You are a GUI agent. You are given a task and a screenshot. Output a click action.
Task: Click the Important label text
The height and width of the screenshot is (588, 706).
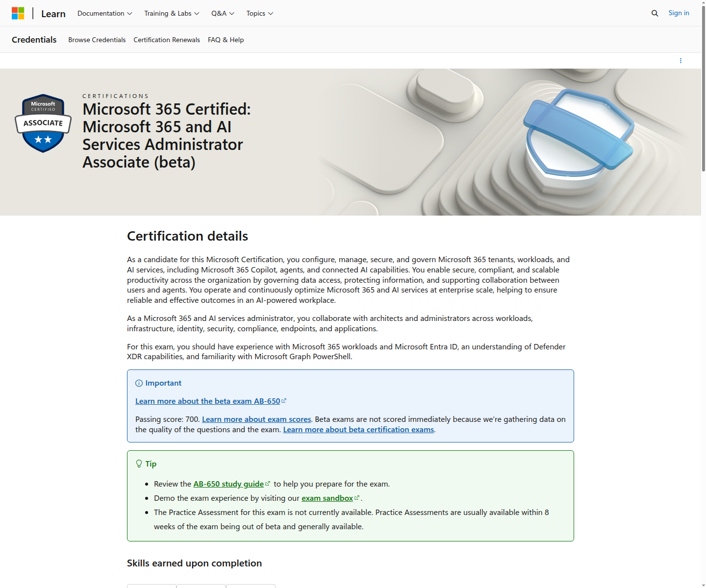pyautogui.click(x=163, y=383)
